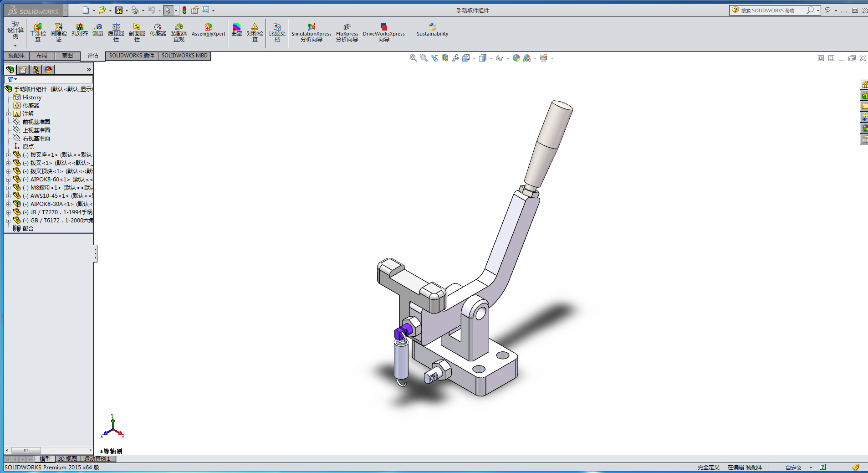This screenshot has width=868, height=473.
Task: Select the 配合 mates item in tree
Action: [28, 229]
